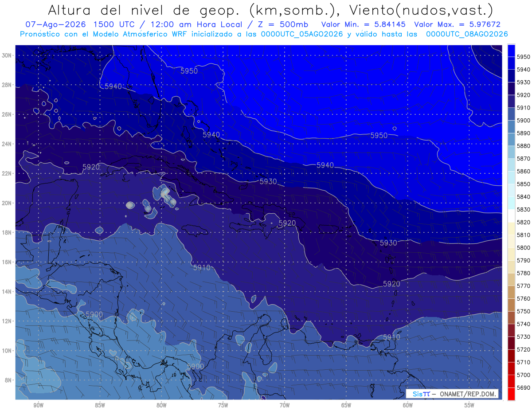Click the colorbar tick label "5800"
532x411 pixels.
pyautogui.click(x=523, y=248)
